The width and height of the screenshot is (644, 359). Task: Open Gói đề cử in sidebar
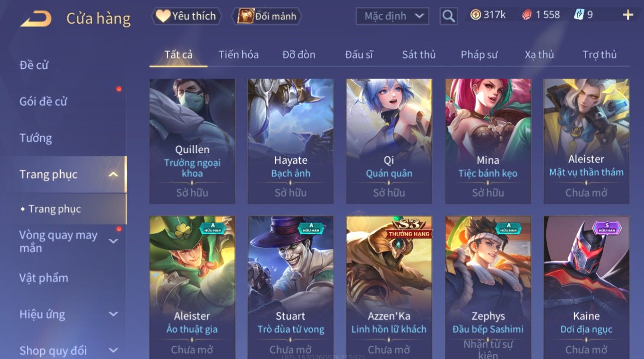click(43, 101)
